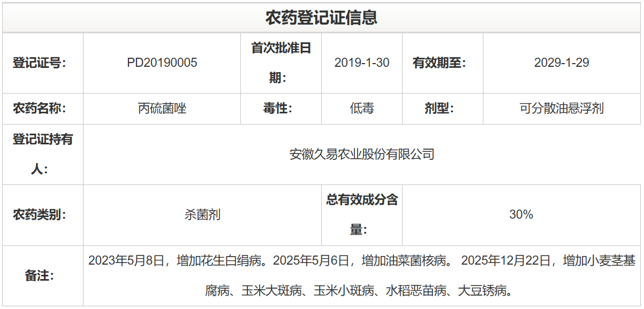644x309 pixels.
Task: Click the first approval date 2019-1-30
Action: pyautogui.click(x=361, y=63)
